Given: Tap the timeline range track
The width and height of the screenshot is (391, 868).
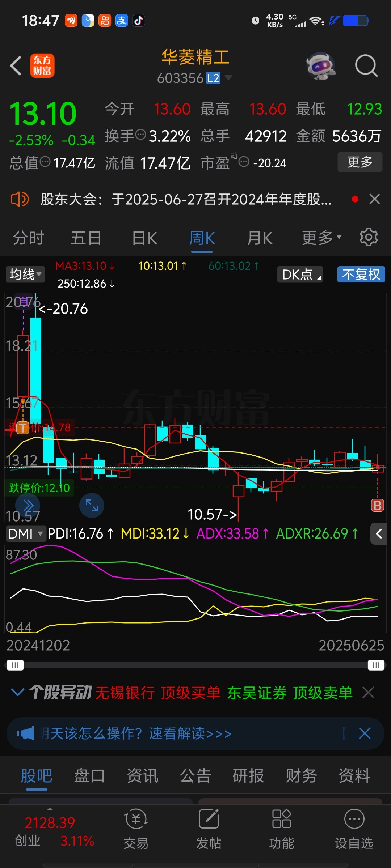Looking at the screenshot, I should click(x=195, y=665).
